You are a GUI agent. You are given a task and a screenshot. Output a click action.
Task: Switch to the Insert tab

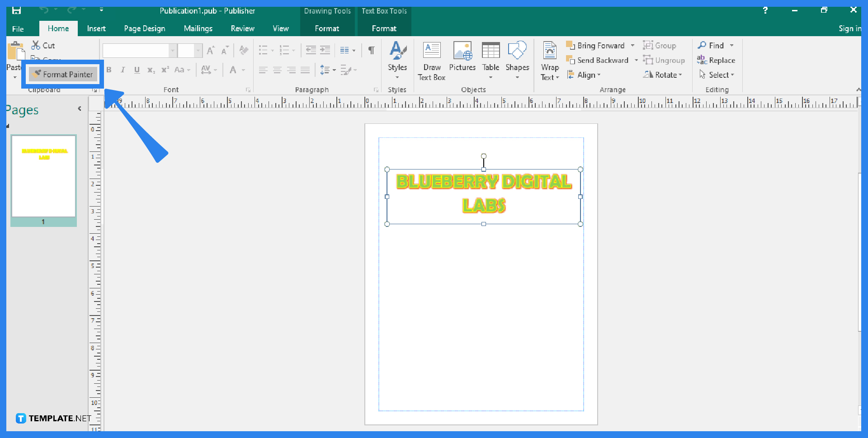coord(96,28)
